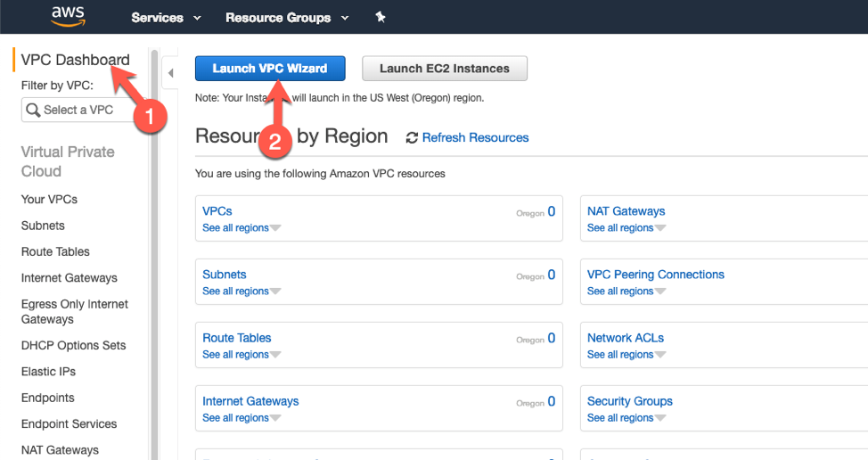Open VPC Dashboard in the sidebar

tap(75, 60)
